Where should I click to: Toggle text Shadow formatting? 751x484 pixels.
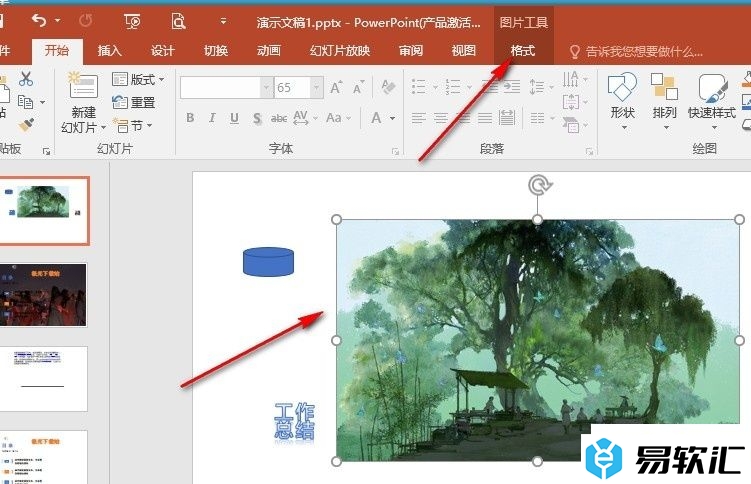[x=257, y=118]
